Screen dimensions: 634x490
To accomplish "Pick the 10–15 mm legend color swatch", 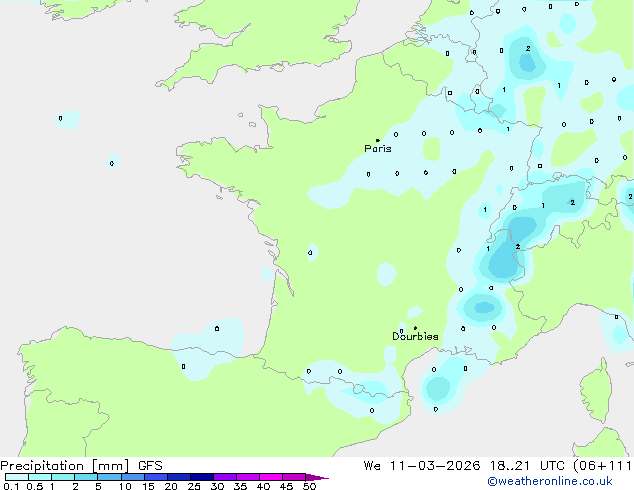I will click(x=133, y=477).
